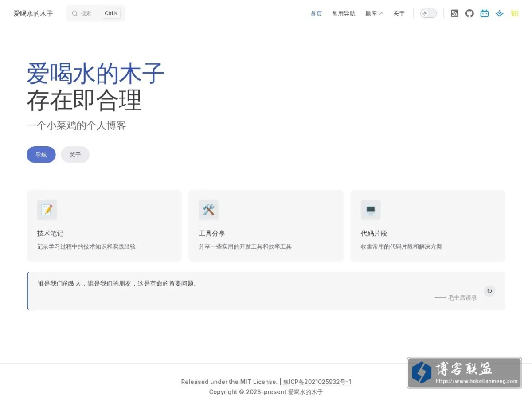Screen dimensions: 532x399
Task: Open 关于 in the navbar
Action: coord(399,13)
